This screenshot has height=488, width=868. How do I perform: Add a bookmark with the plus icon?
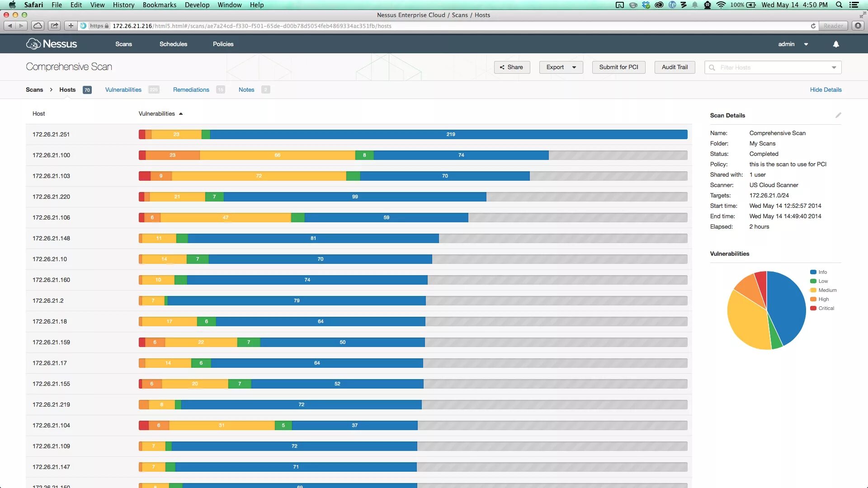click(x=71, y=26)
